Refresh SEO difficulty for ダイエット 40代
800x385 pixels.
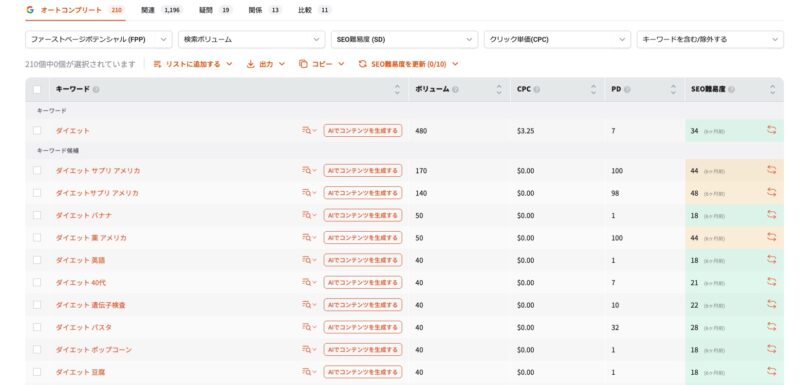(771, 282)
